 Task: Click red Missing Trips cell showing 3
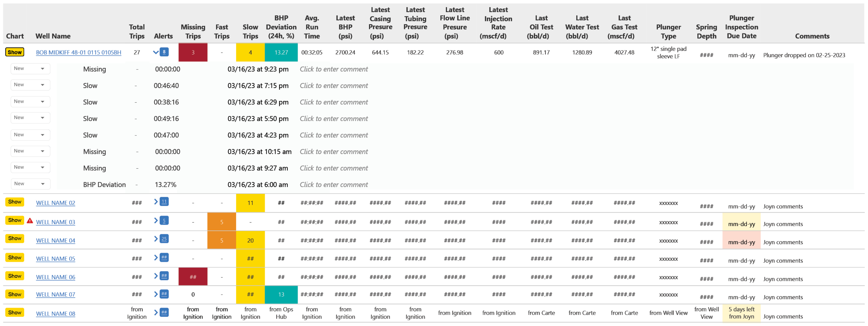pos(193,53)
